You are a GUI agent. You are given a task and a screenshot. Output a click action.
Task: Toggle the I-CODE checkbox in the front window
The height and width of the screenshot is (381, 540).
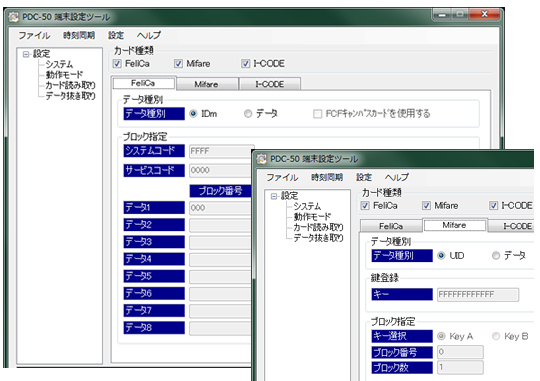pos(494,206)
